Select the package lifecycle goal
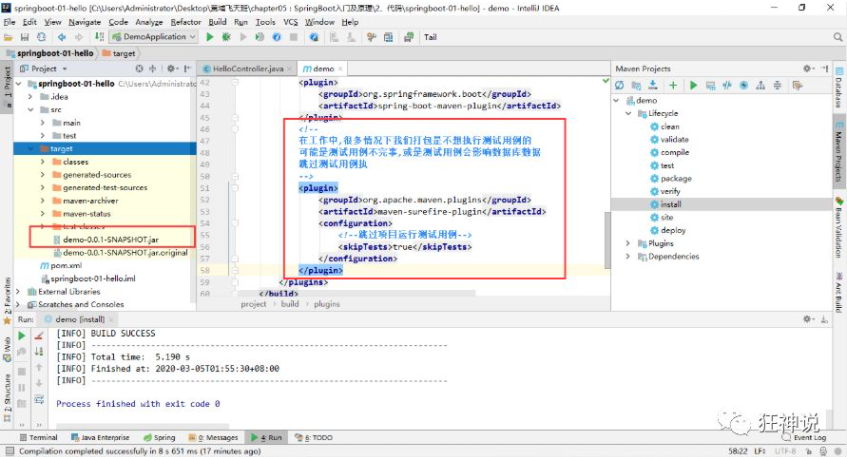Screen dimensions: 847x457 (x=676, y=178)
